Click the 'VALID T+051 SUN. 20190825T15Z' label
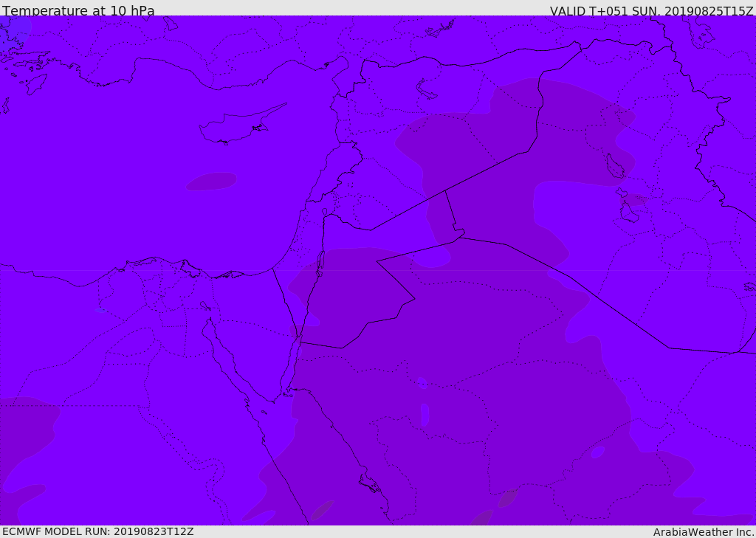Viewport: 756px width, 538px height. 651,10
